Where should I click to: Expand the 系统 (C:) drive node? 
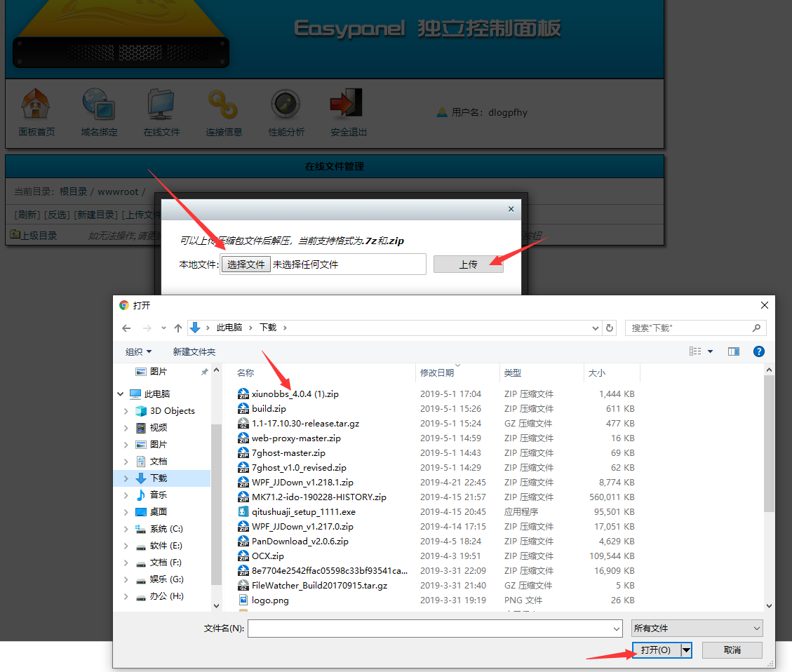(x=126, y=529)
